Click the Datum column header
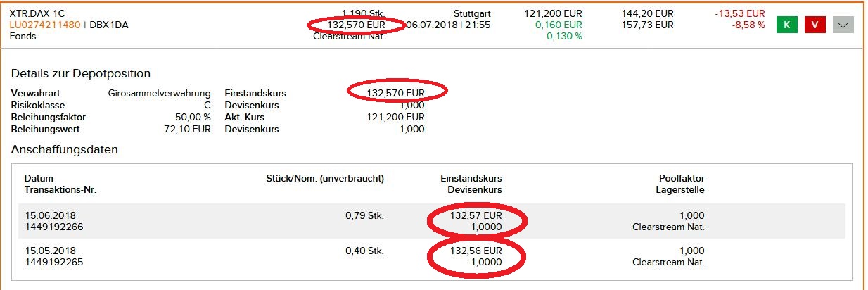 click(x=39, y=178)
